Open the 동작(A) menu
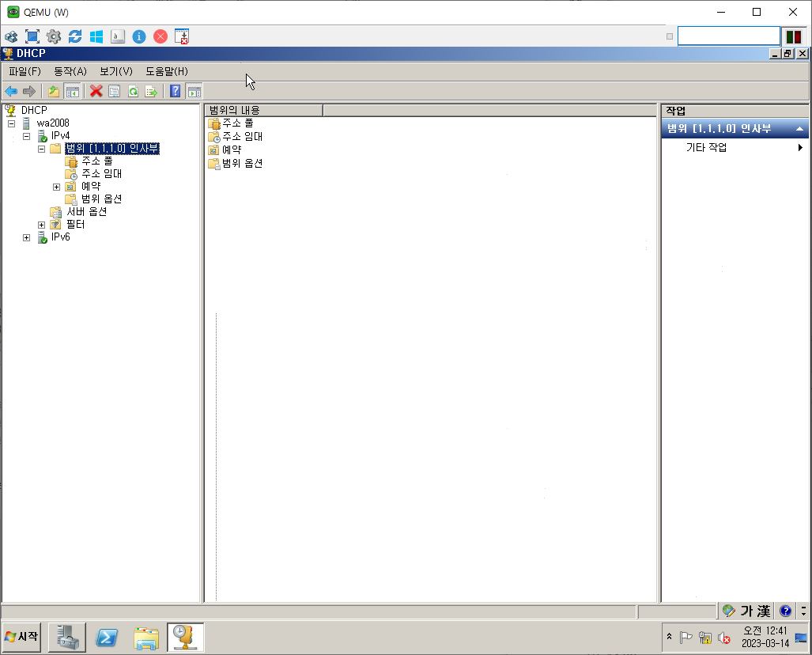 pyautogui.click(x=70, y=71)
